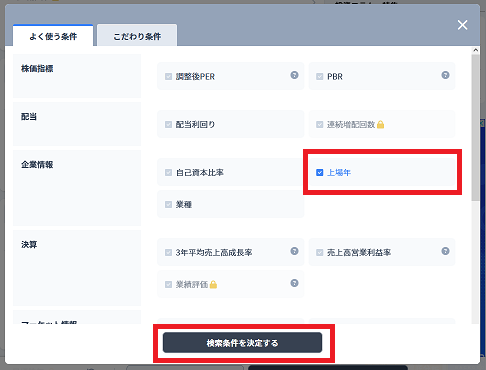
Task: Click the 配当利回り label text
Action: pos(195,125)
